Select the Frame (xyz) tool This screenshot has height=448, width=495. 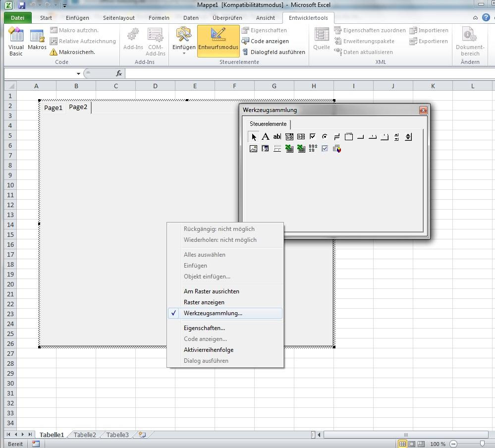(348, 137)
